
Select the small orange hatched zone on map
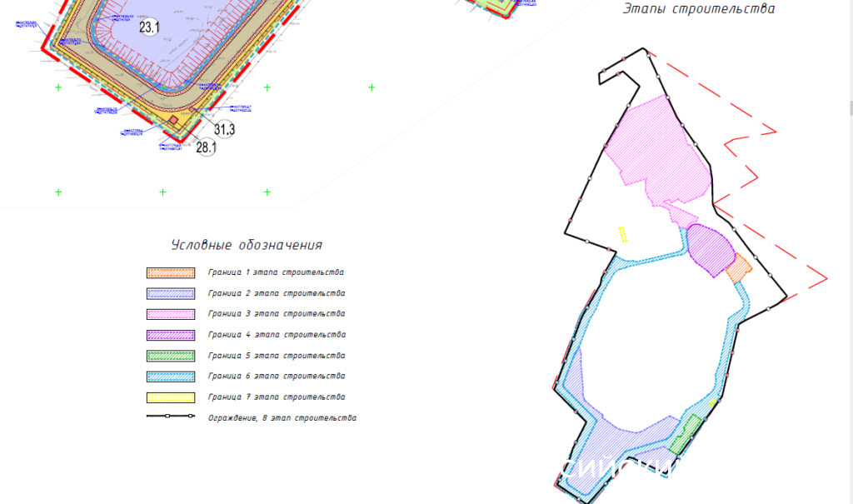click(x=738, y=269)
